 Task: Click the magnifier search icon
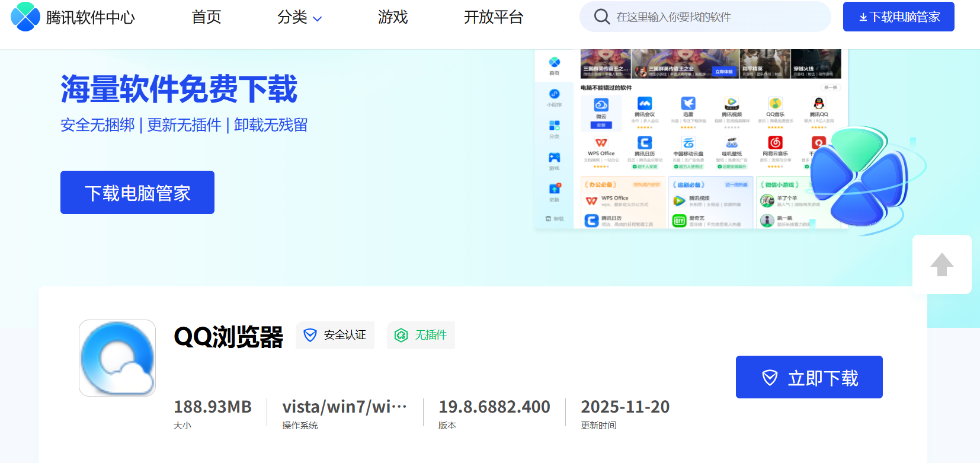[601, 17]
